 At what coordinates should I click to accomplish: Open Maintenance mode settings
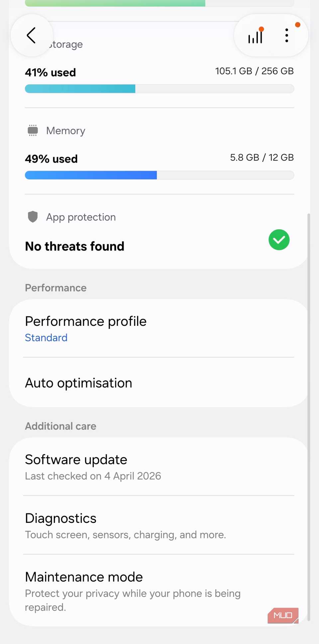pos(83,577)
